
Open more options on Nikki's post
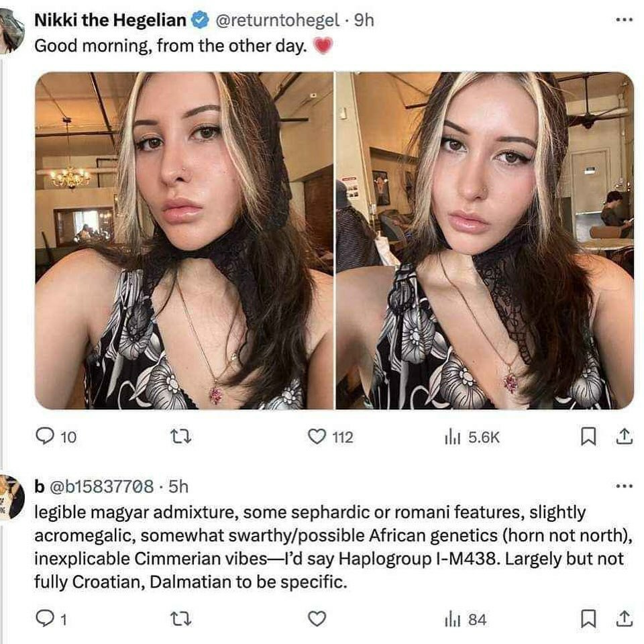tap(625, 19)
